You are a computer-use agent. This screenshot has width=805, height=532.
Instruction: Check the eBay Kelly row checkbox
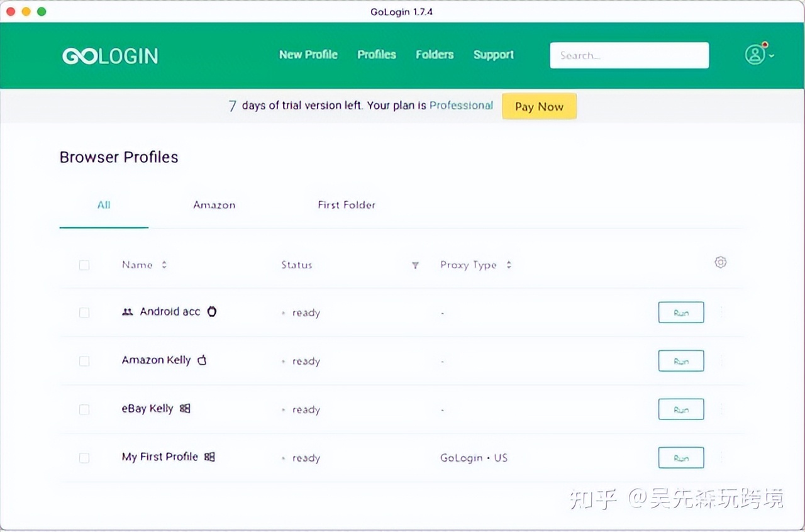(84, 409)
